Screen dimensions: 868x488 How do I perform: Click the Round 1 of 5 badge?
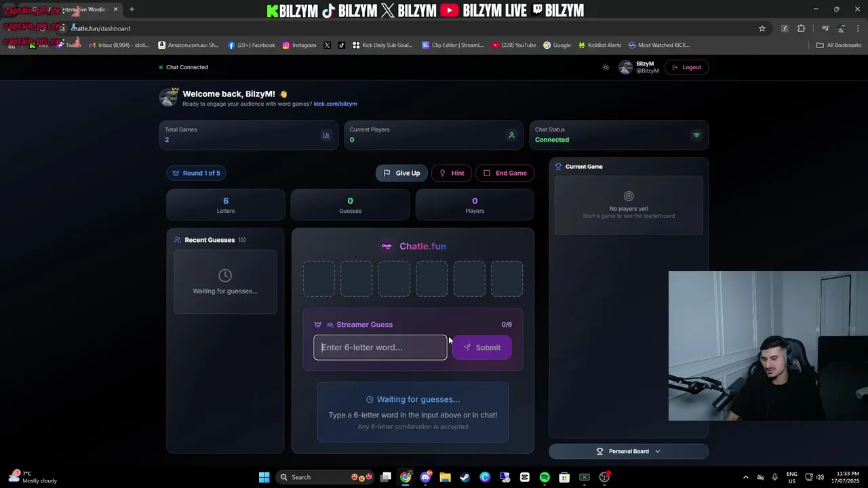click(196, 173)
